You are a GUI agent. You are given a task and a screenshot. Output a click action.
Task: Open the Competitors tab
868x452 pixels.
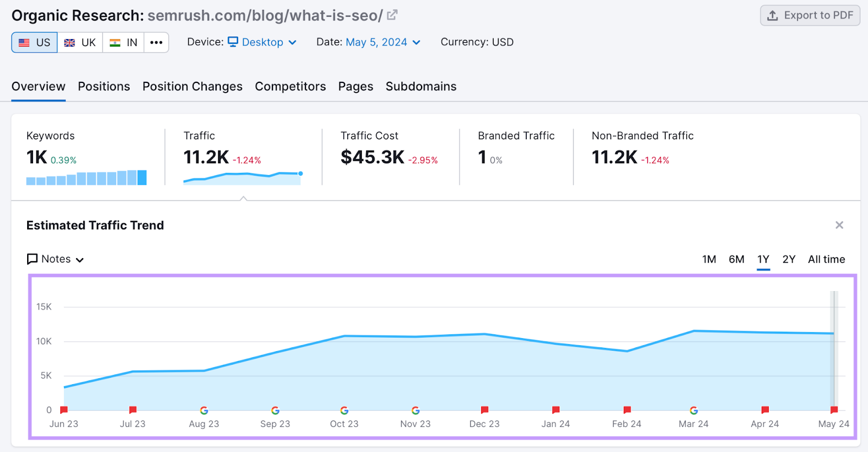click(x=290, y=87)
